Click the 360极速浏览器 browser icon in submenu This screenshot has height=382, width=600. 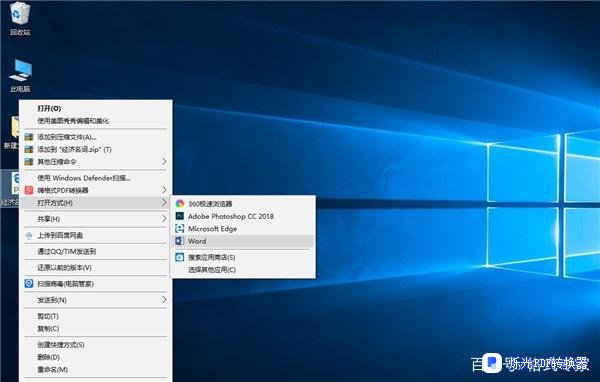click(179, 204)
